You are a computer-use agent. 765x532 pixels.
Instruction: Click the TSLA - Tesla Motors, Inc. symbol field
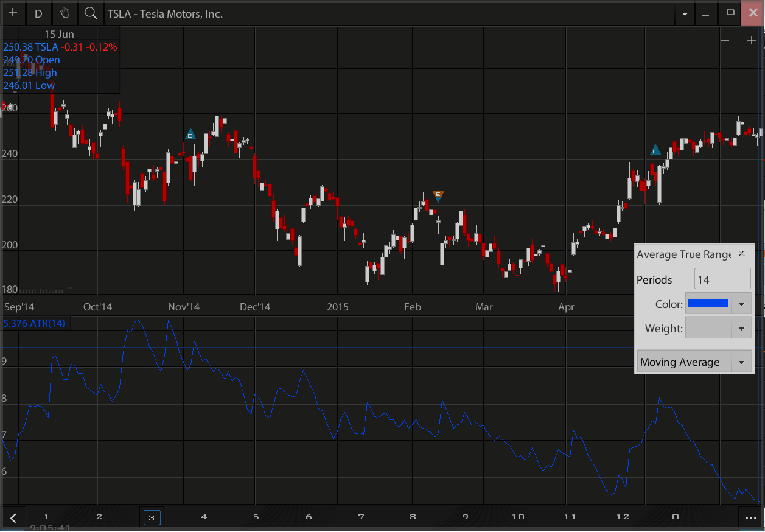coord(389,13)
